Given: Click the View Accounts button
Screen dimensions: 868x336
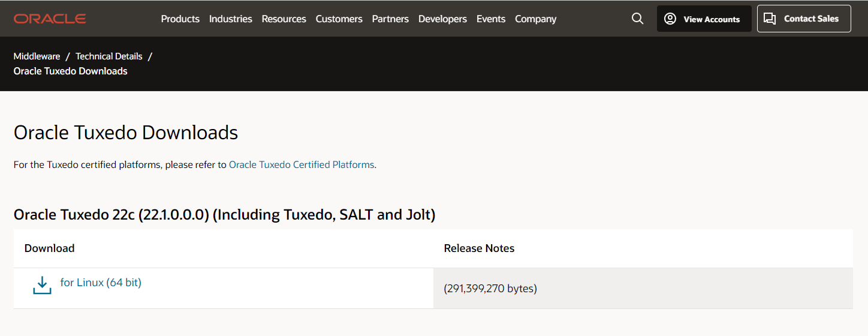Looking at the screenshot, I should pos(704,19).
